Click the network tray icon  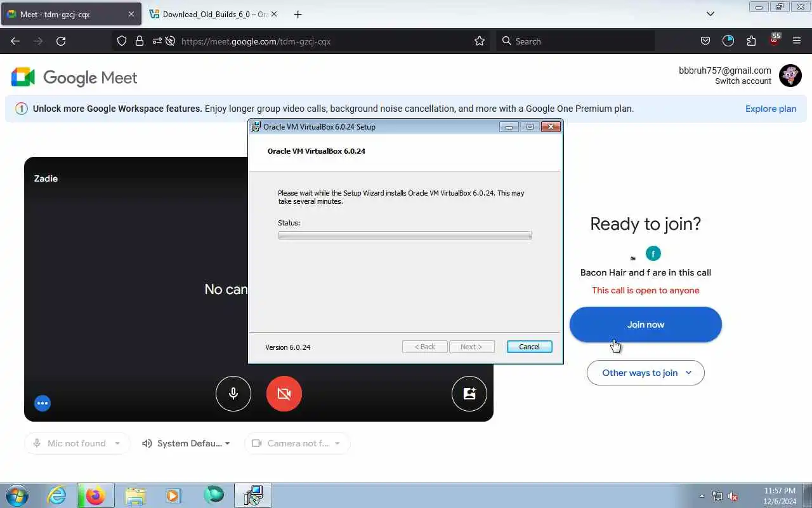717,496
